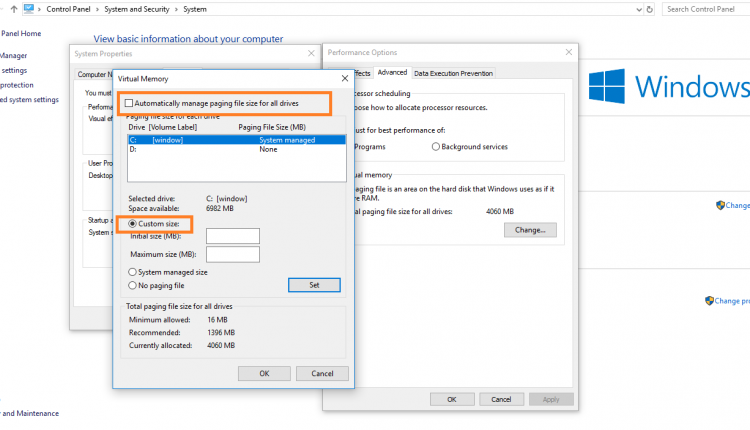Viewport: 750px width, 430px height.
Task: Choose the System managed size option
Action: coord(132,272)
